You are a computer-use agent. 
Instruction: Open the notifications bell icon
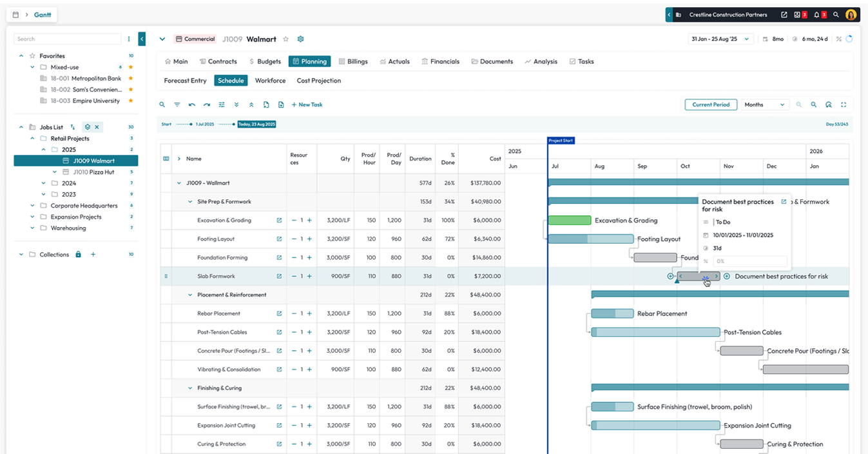(816, 15)
